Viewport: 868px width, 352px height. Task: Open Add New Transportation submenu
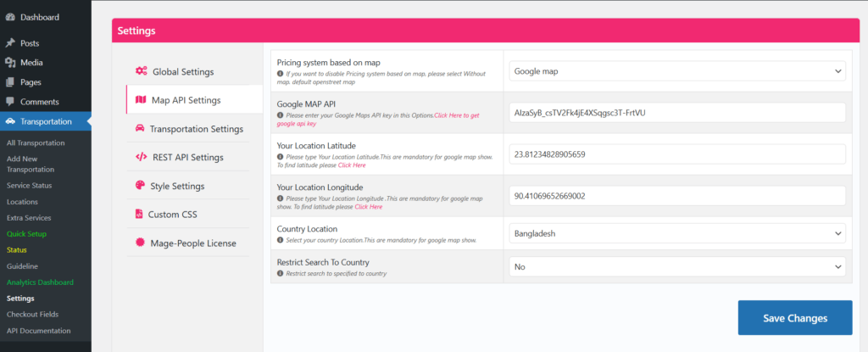[31, 164]
